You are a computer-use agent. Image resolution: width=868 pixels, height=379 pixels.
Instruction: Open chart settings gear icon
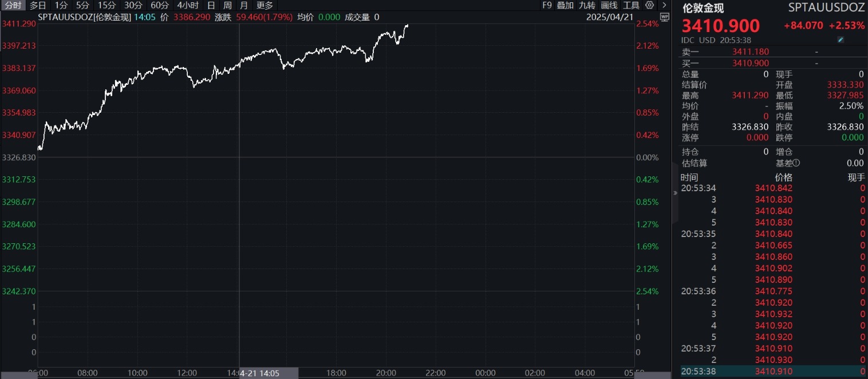point(649,5)
